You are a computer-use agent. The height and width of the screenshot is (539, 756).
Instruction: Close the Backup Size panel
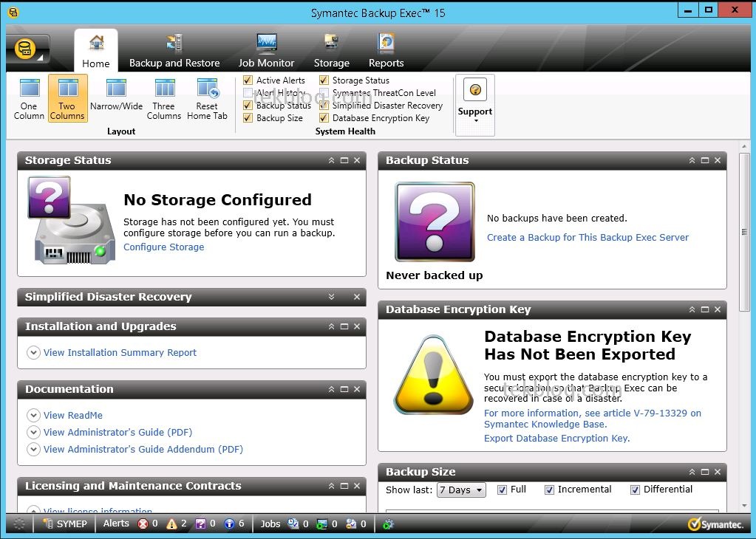(718, 472)
